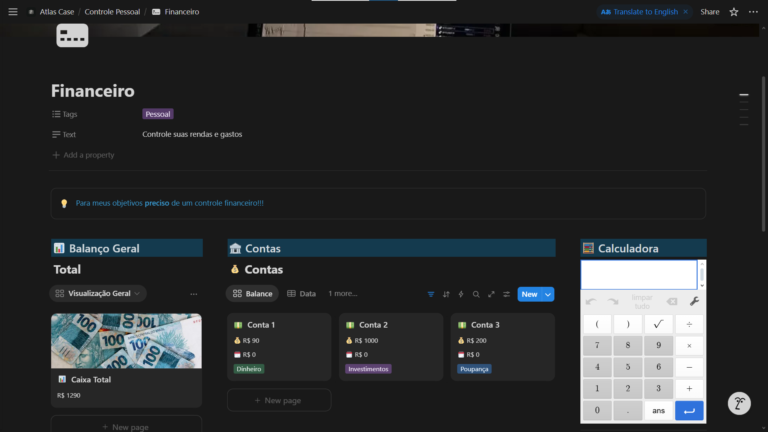Image resolution: width=768 pixels, height=432 pixels.
Task: Click the sort icon in Contas toolbar
Action: click(446, 294)
